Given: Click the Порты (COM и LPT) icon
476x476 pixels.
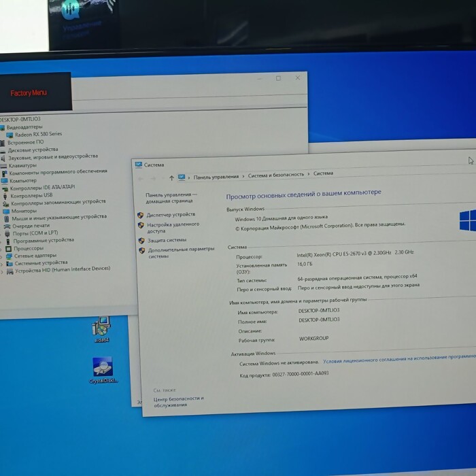Looking at the screenshot, I should tap(7, 234).
